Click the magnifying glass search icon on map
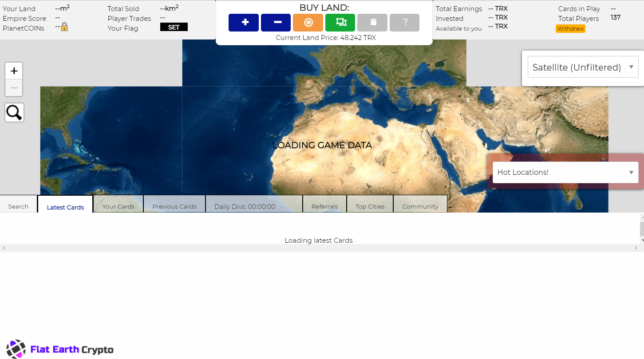This screenshot has height=359, width=644. point(14,113)
